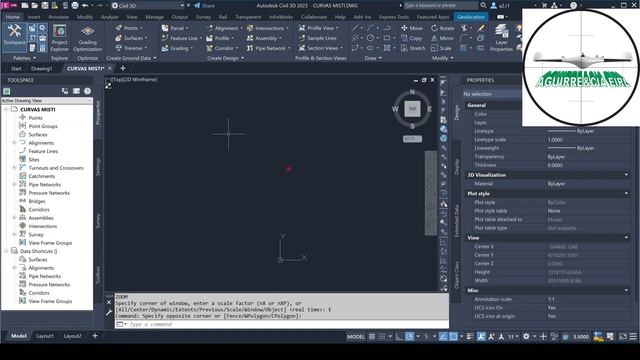This screenshot has width=640, height=360.
Task: Toggle drawing grid display in status bar
Action: tap(372, 336)
